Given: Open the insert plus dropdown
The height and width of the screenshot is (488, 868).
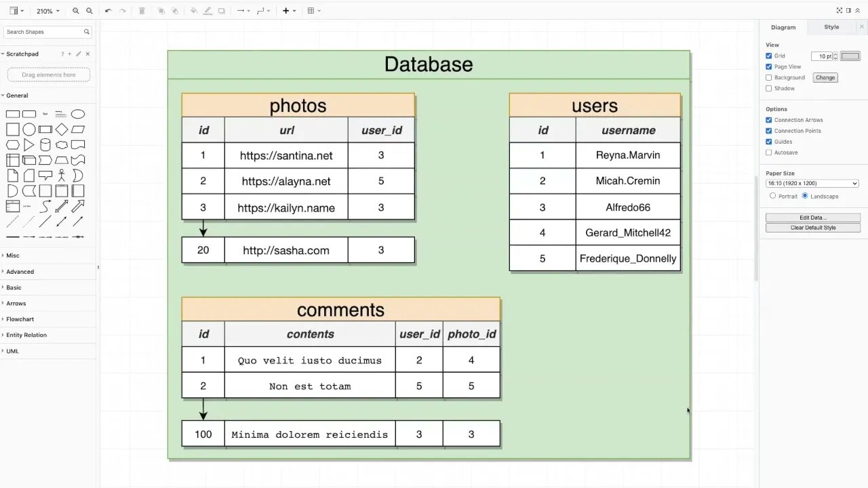Looking at the screenshot, I should click(x=289, y=11).
